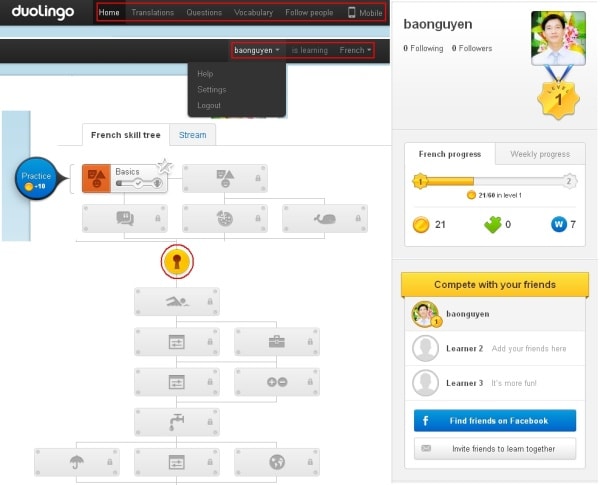The width and height of the screenshot is (600, 485).
Task: Choose Settings from the user menu
Action: (x=212, y=90)
